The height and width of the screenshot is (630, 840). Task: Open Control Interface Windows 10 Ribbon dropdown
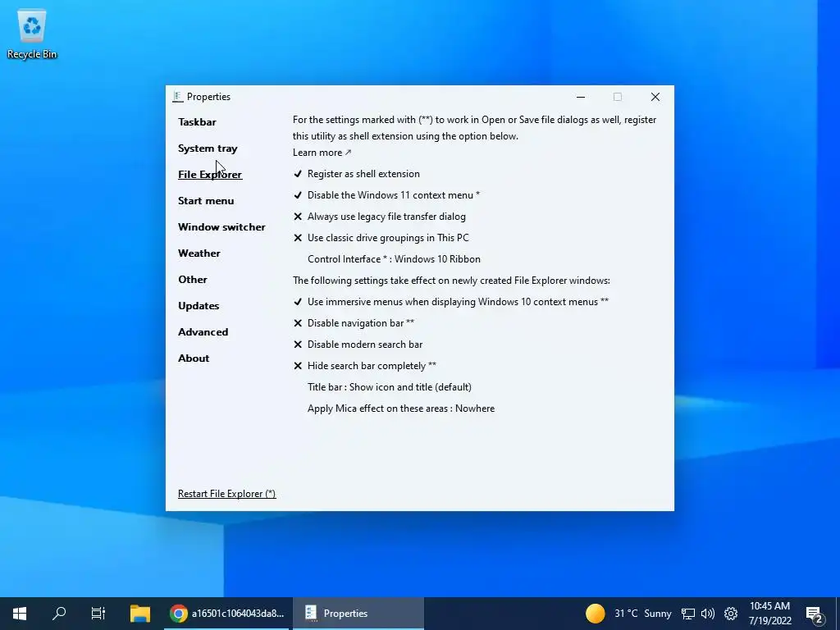pyautogui.click(x=394, y=259)
